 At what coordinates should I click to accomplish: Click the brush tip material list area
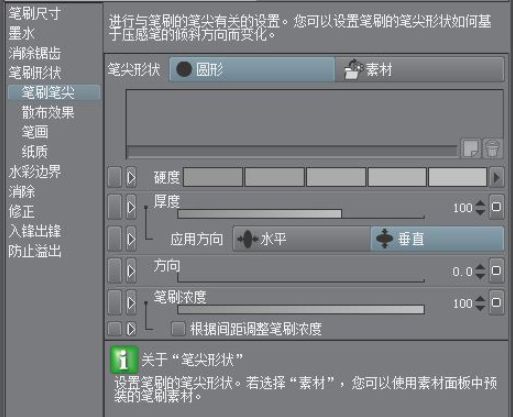[x=314, y=117]
